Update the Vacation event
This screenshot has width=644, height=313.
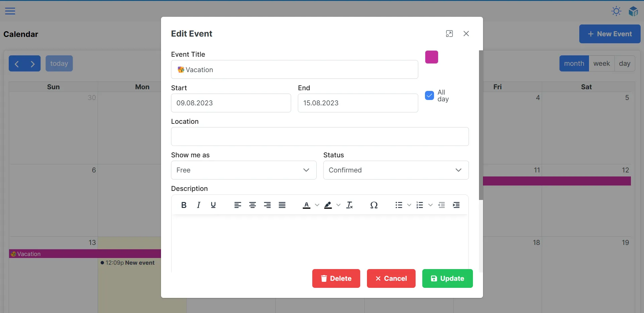coord(447,278)
